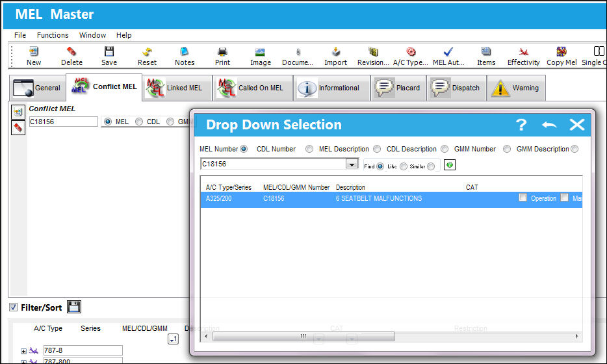Click the A/C Type/Series column header
This screenshot has width=607, height=364.
[228, 187]
